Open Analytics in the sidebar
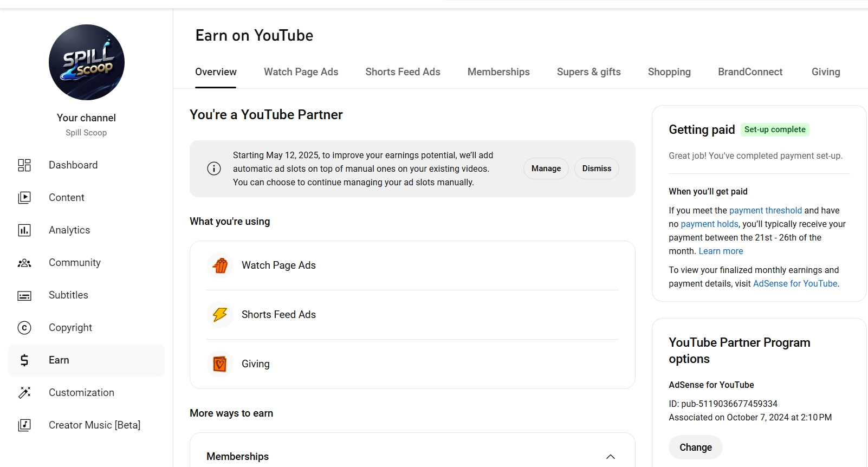This screenshot has height=467, width=868. [86, 230]
